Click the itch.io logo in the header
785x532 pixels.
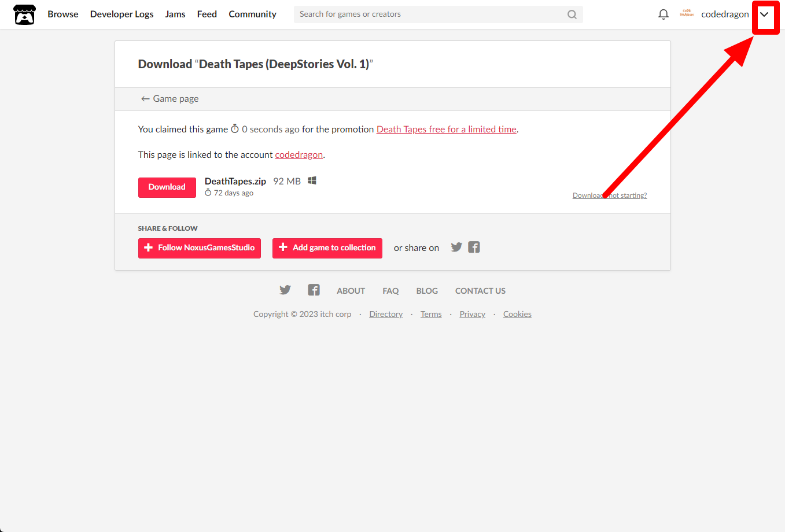(x=24, y=14)
